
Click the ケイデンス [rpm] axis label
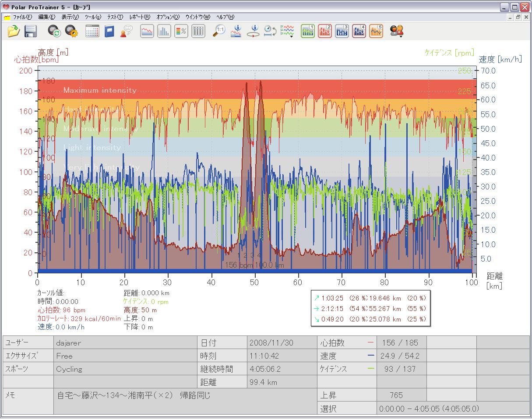(x=449, y=52)
